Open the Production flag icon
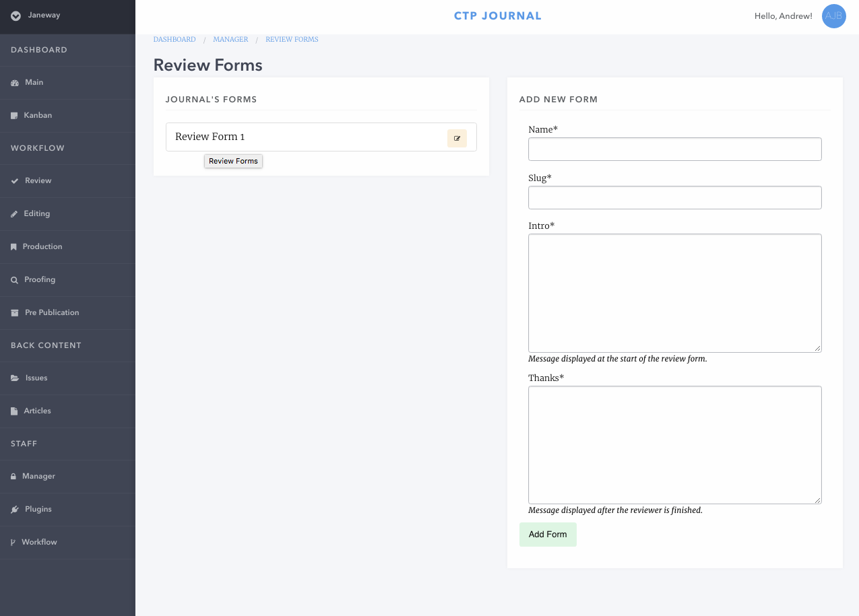Image resolution: width=859 pixels, height=616 pixels. [13, 246]
